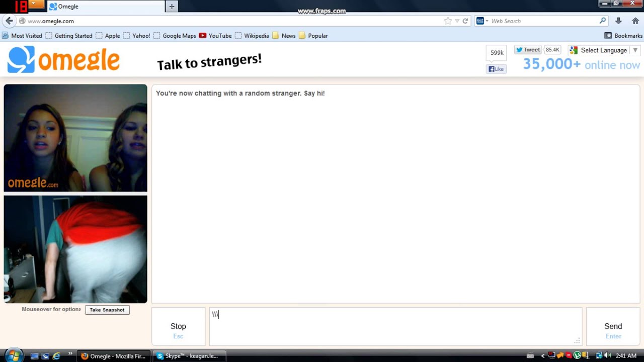Open the Bookmarks menu button
This screenshot has width=644, height=362.
point(623,36)
